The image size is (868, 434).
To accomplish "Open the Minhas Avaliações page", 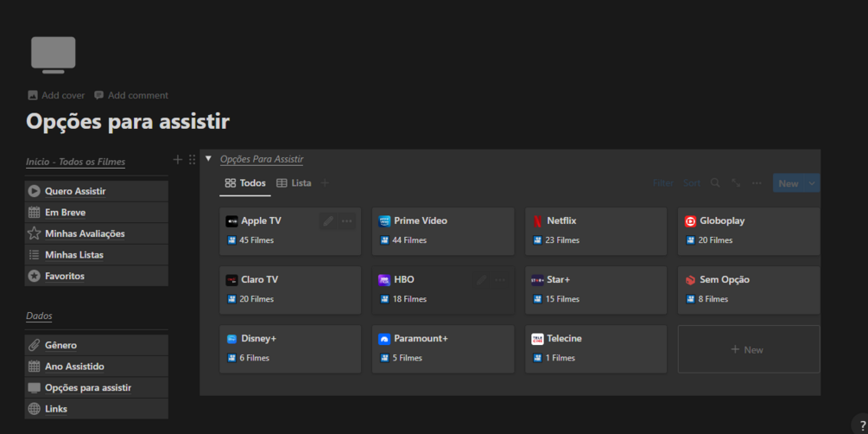I will click(x=97, y=233).
